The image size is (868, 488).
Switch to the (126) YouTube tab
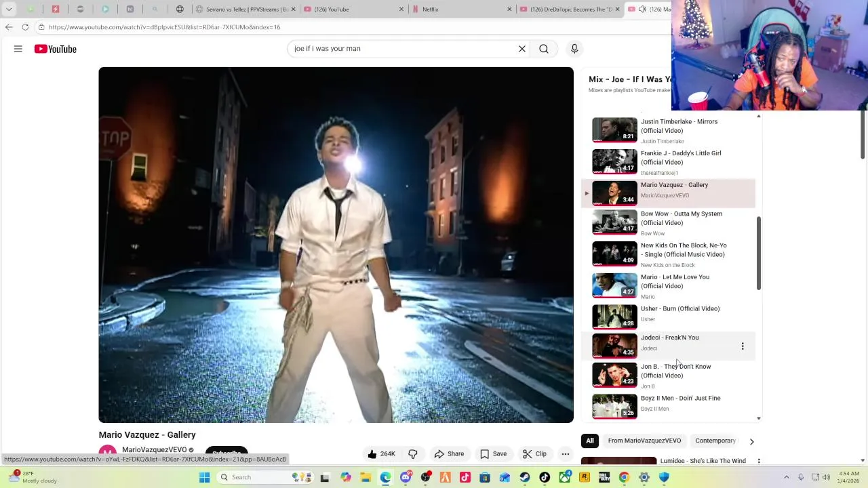point(353,9)
